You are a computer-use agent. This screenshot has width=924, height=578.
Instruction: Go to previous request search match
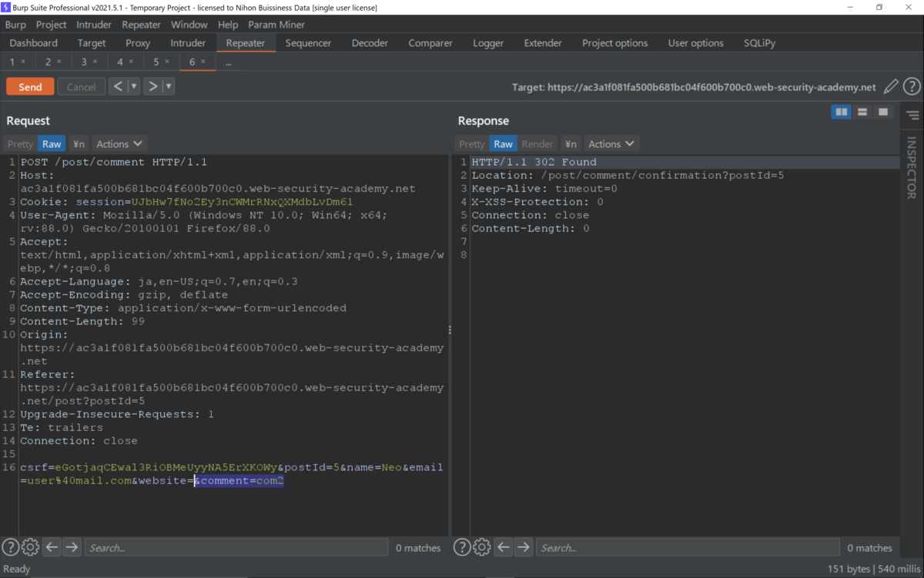(52, 547)
